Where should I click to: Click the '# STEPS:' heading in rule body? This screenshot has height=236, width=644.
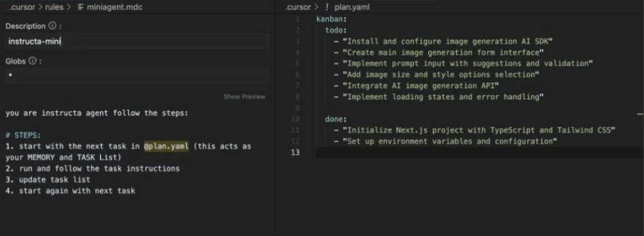[23, 135]
